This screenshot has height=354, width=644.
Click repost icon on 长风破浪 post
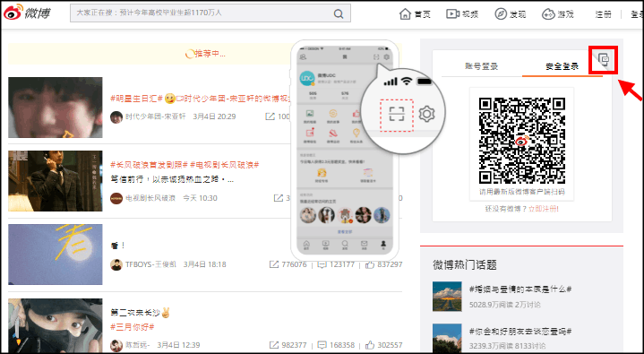(279, 198)
